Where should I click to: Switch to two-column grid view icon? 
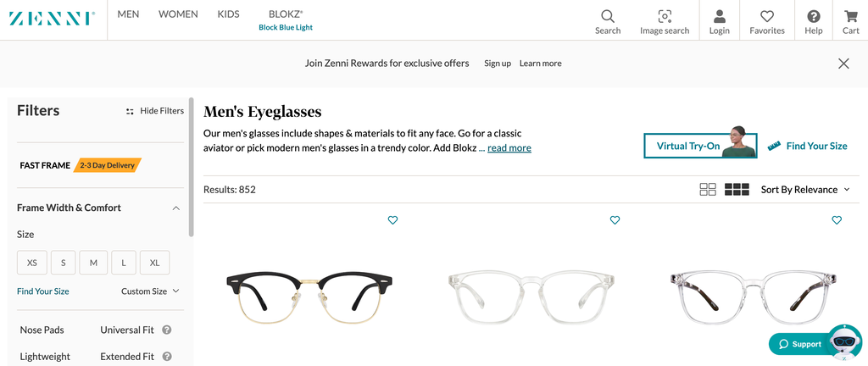pyautogui.click(x=708, y=190)
